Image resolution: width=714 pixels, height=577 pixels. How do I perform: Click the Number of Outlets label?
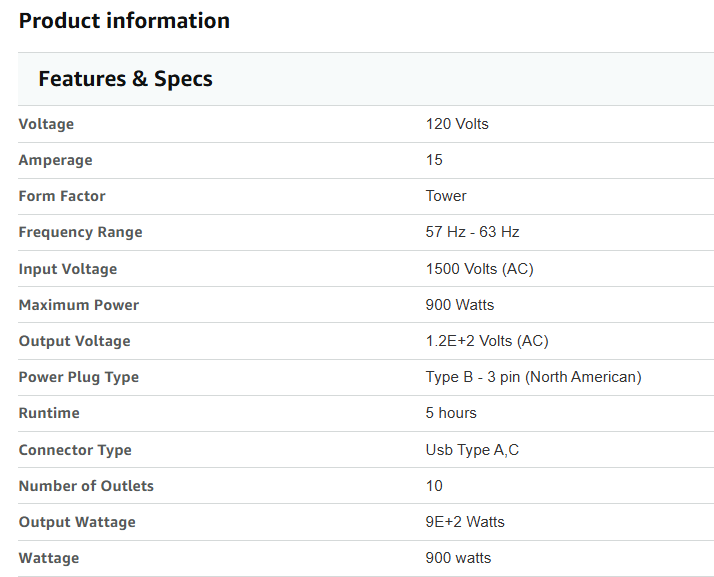[86, 486]
